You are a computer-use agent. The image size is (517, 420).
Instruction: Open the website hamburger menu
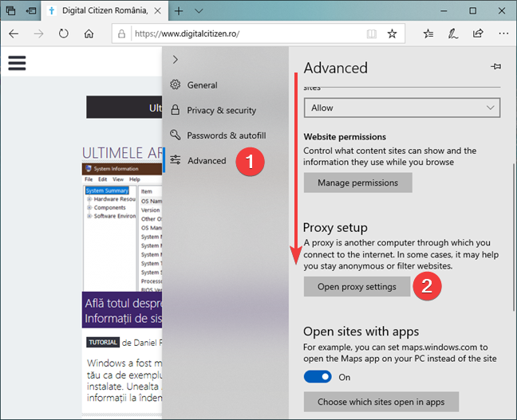(x=17, y=63)
